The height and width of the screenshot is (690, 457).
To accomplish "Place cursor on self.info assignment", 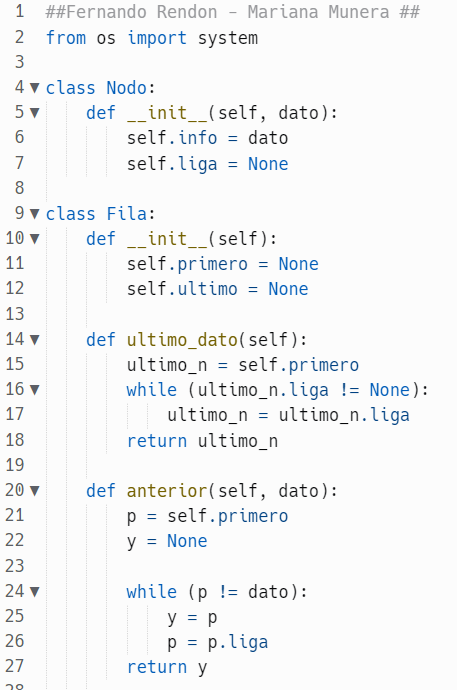I will pyautogui.click(x=208, y=138).
